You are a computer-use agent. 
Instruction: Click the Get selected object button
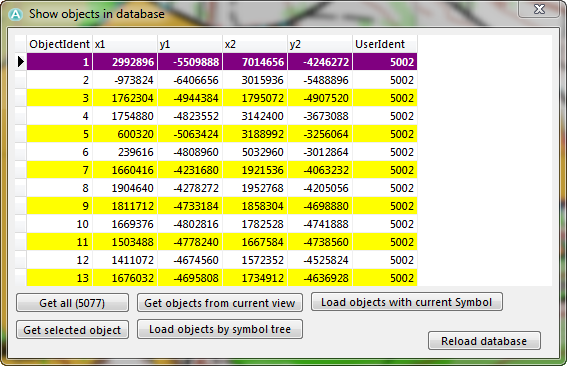point(72,330)
